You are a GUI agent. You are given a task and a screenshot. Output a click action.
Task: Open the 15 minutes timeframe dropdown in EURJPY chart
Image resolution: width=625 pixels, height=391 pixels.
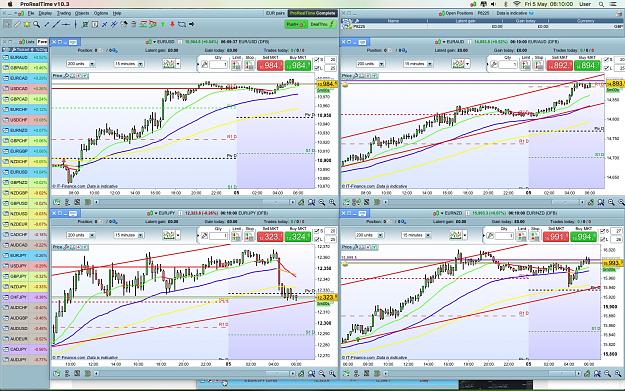point(129,235)
